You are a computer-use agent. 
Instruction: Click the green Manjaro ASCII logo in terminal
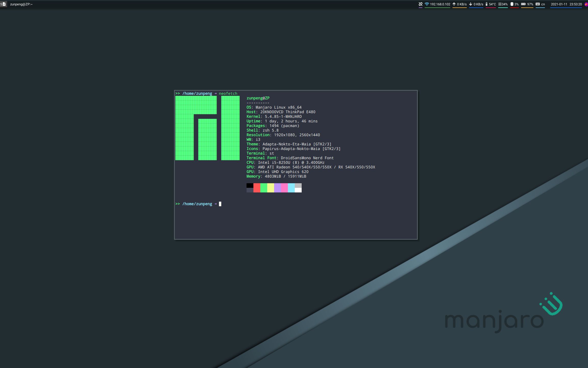pyautogui.click(x=207, y=128)
